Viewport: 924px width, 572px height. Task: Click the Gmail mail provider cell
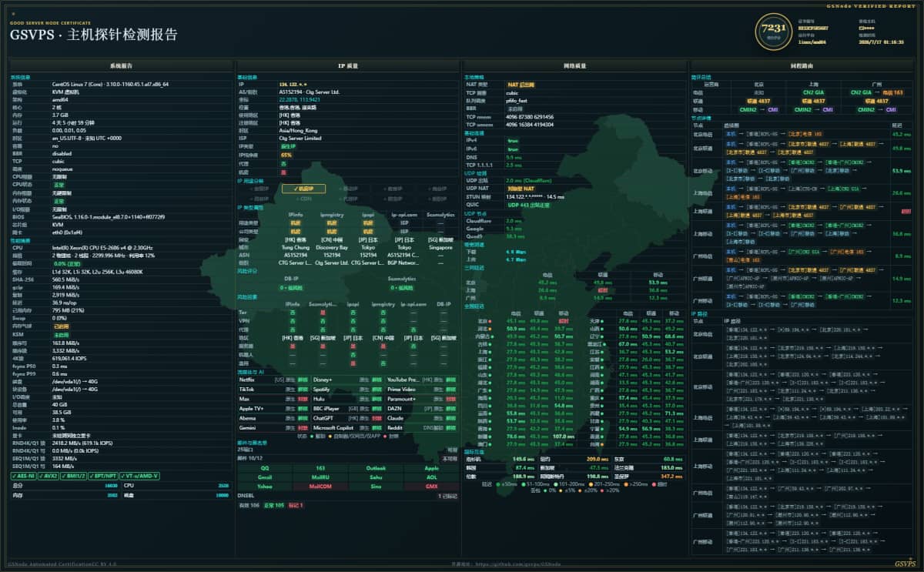(x=264, y=477)
